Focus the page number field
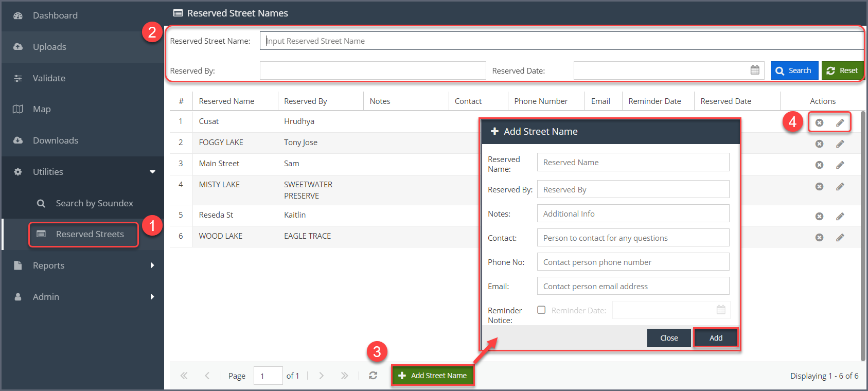This screenshot has height=391, width=868. (x=268, y=376)
